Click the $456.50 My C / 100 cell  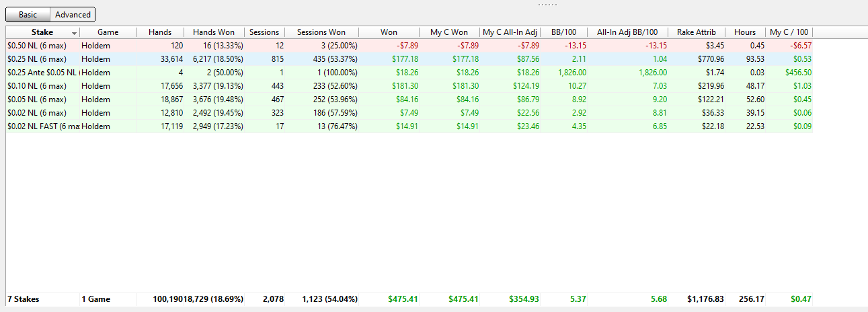coord(789,73)
